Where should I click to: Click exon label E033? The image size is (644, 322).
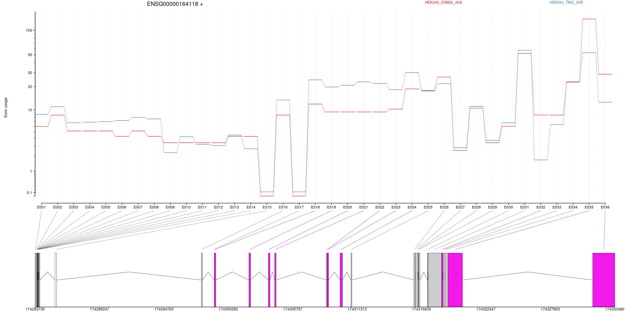(557, 207)
